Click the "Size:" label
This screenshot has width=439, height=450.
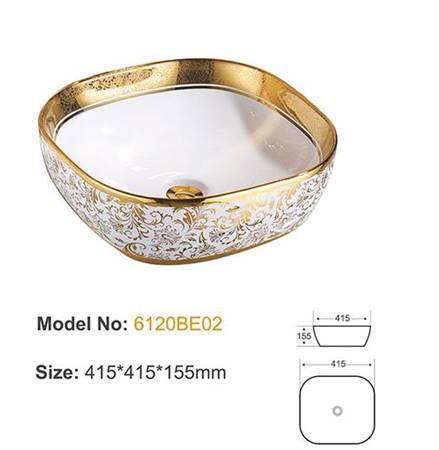(x=57, y=372)
